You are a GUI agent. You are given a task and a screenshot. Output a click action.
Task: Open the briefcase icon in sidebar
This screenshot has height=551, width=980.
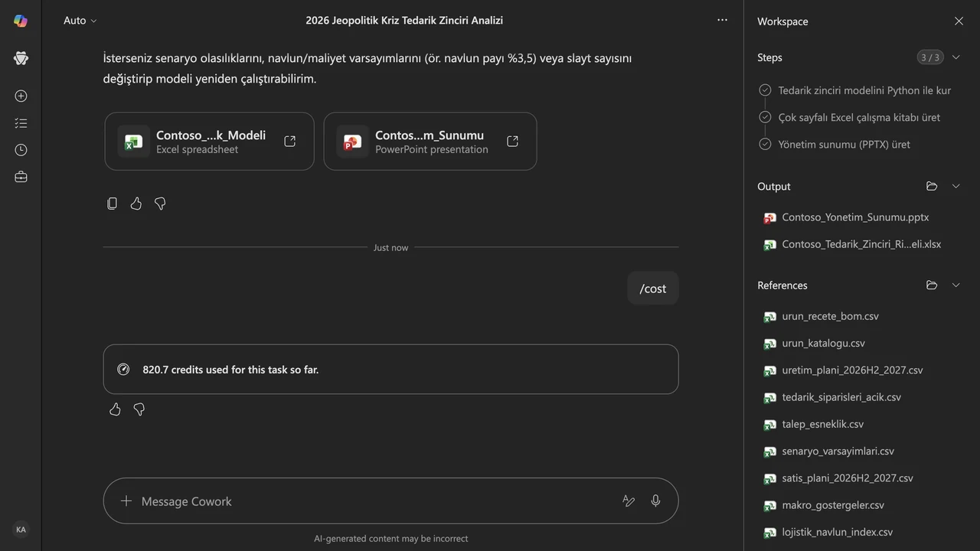21,177
